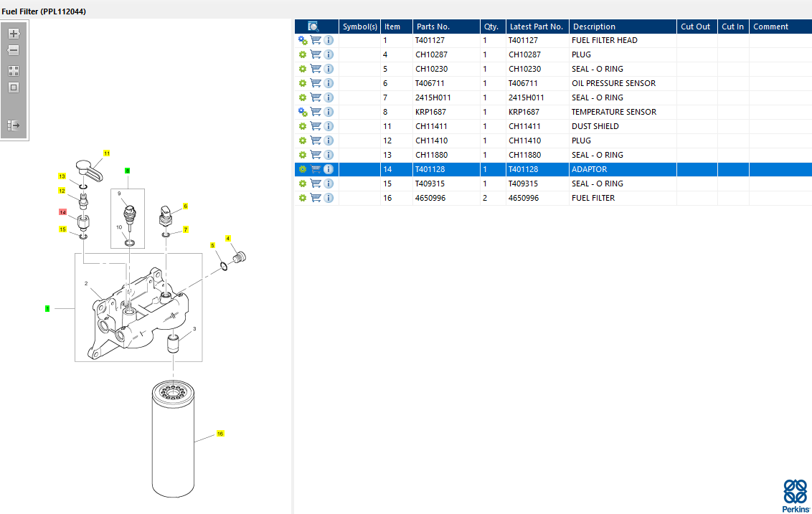This screenshot has width=812, height=514.
Task: Select callout 15 on the diagram
Action: pos(62,229)
